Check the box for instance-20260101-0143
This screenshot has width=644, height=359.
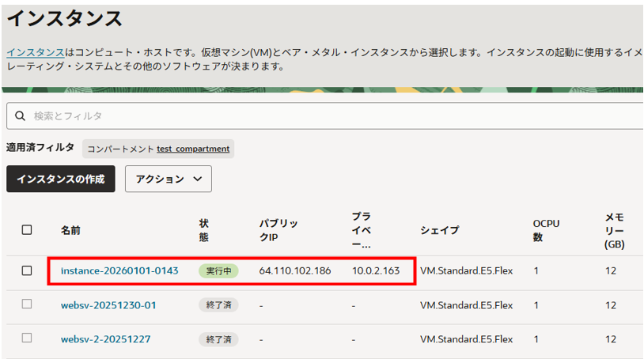pyautogui.click(x=27, y=270)
